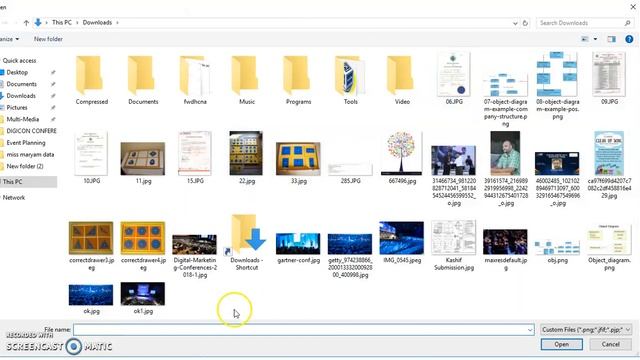Click the change view icon
Image resolution: width=640 pixels, height=360 pixels.
point(585,39)
